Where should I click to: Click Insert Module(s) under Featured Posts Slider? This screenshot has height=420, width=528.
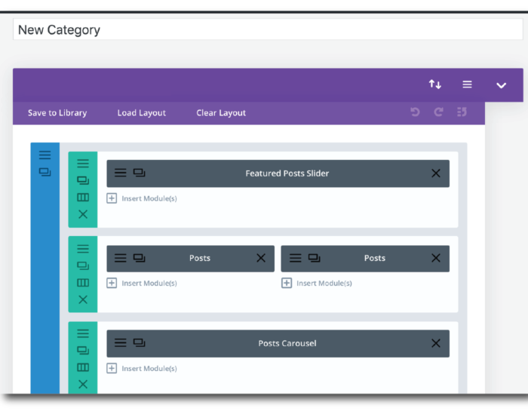point(142,199)
